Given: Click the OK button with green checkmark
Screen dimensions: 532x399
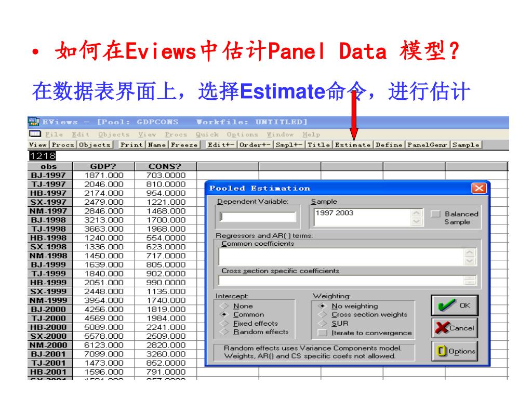Looking at the screenshot, I should [455, 305].
